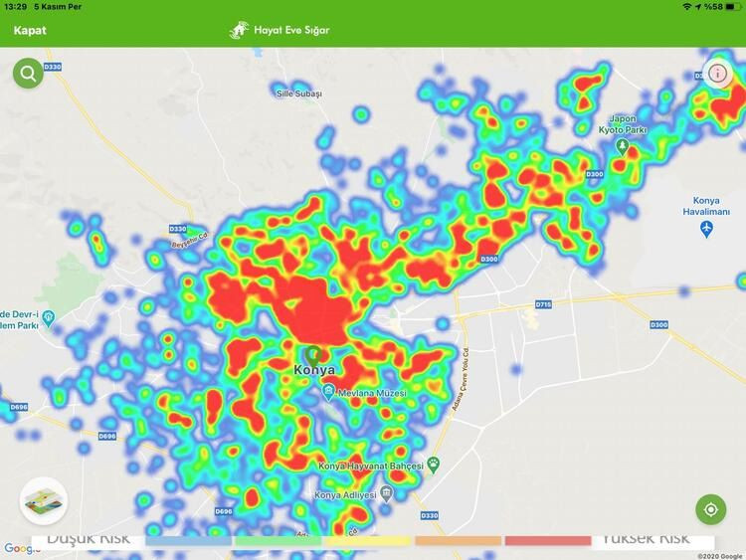Open the info button at top right
This screenshot has height=560, width=746.
click(717, 74)
